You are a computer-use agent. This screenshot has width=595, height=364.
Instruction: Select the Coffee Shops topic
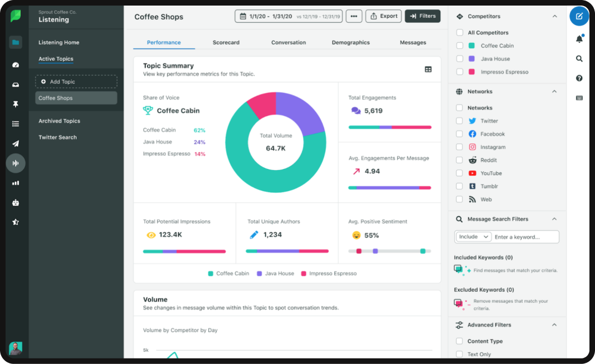76,98
